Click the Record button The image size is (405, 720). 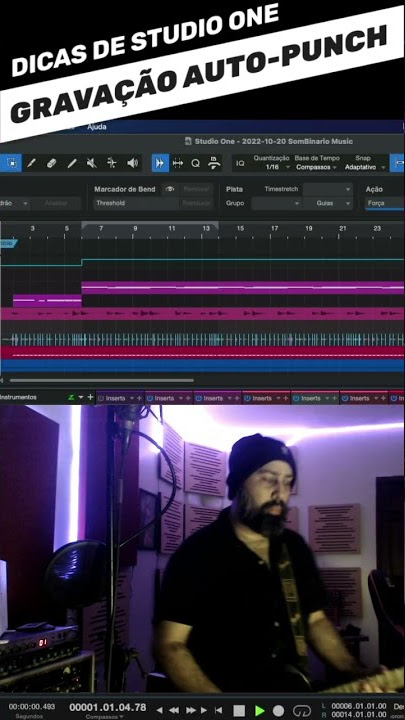tap(279, 710)
